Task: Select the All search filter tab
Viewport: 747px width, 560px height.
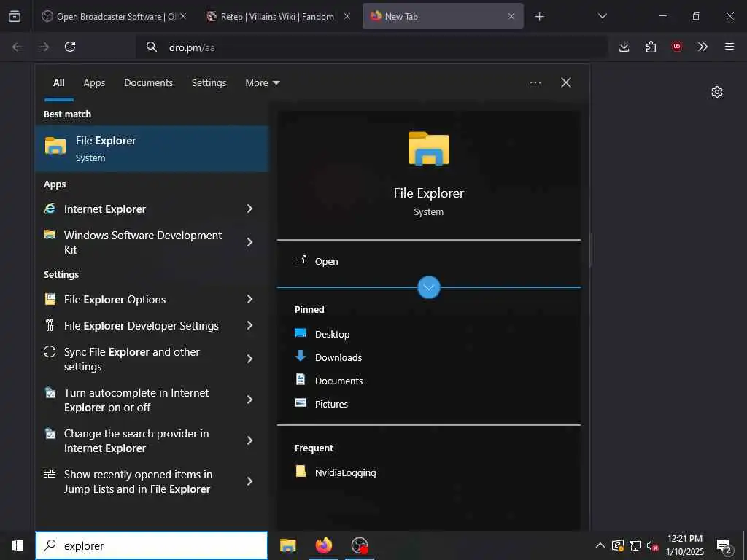Action: tap(58, 83)
